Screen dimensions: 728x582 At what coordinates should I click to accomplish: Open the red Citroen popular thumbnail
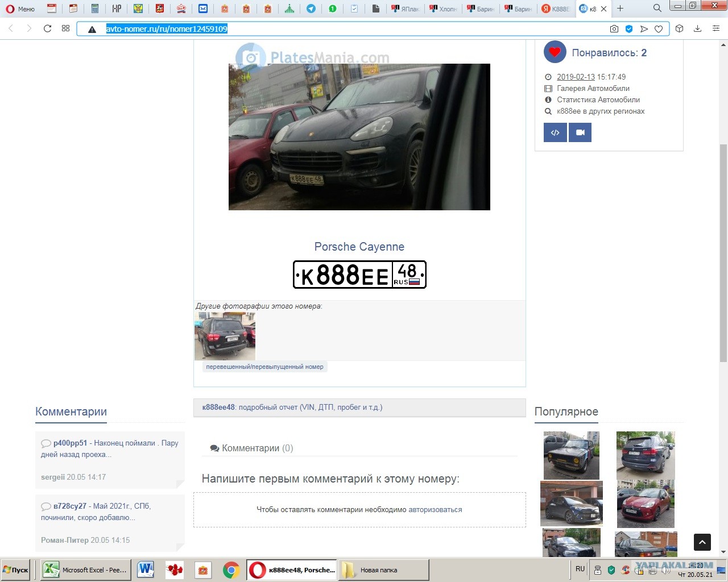[x=646, y=504]
